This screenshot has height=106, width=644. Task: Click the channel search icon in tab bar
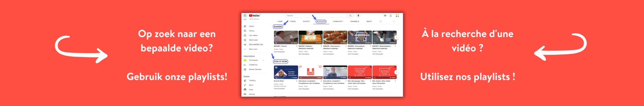pos(381,22)
